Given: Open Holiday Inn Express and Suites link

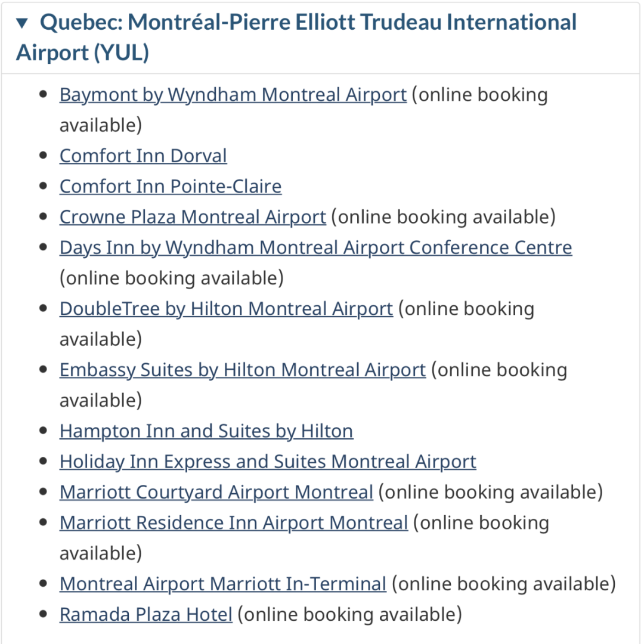Looking at the screenshot, I should (268, 462).
